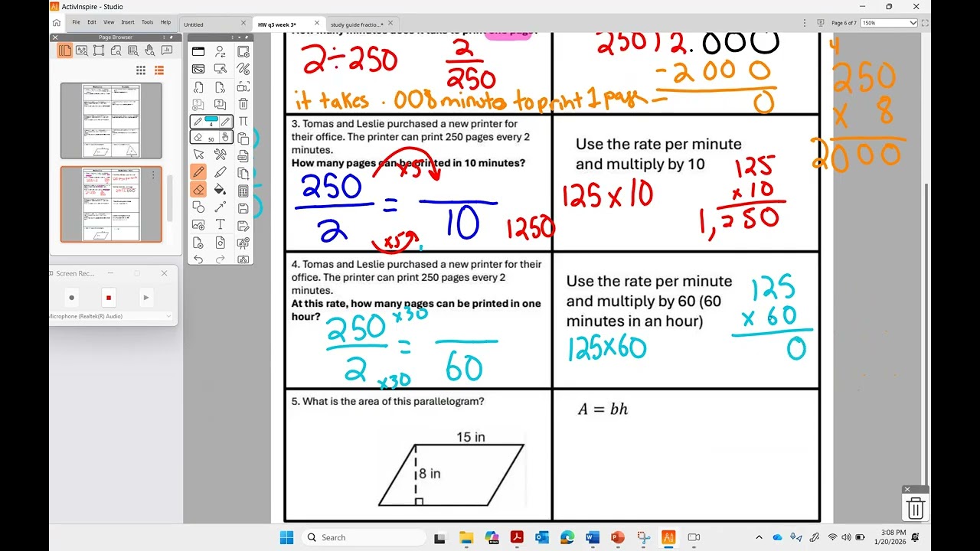Toggle the fullscreen icon next to zoom
The height and width of the screenshot is (551, 980).
click(926, 23)
